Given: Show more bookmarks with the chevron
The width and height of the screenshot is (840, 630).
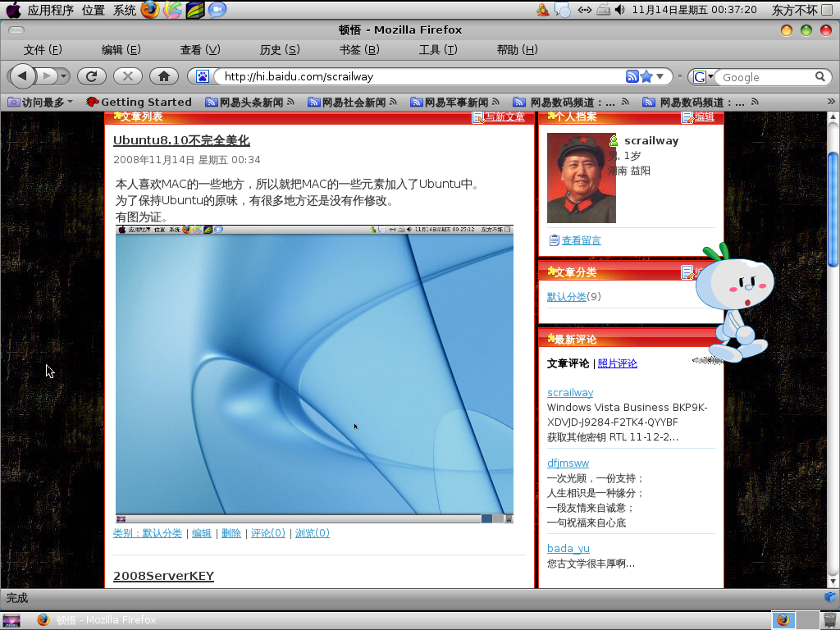Looking at the screenshot, I should [831, 102].
